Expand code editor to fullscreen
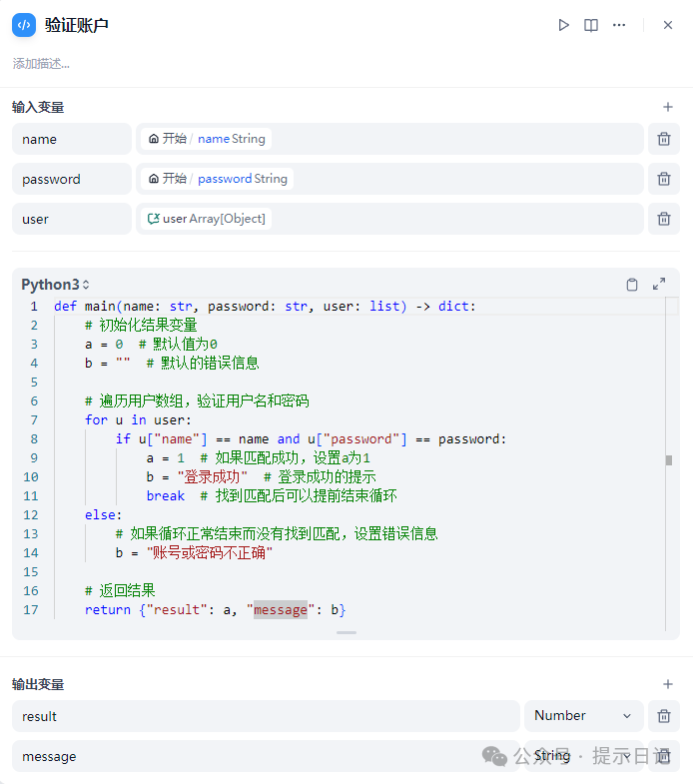This screenshot has width=693, height=784. coord(659,285)
